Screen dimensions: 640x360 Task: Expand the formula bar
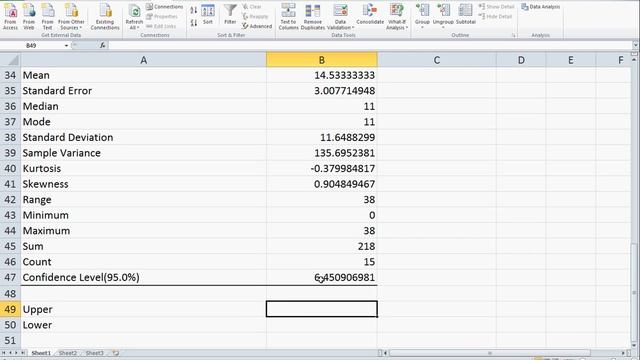tap(635, 45)
